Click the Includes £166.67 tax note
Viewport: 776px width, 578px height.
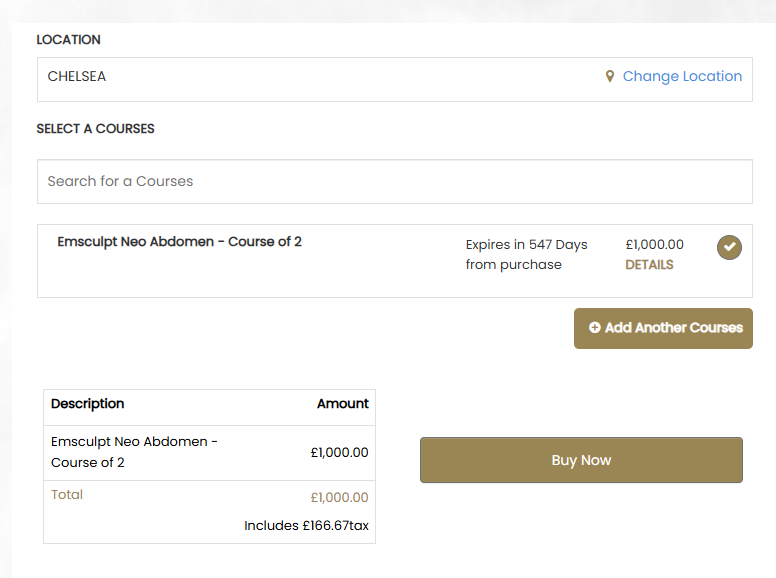point(306,526)
